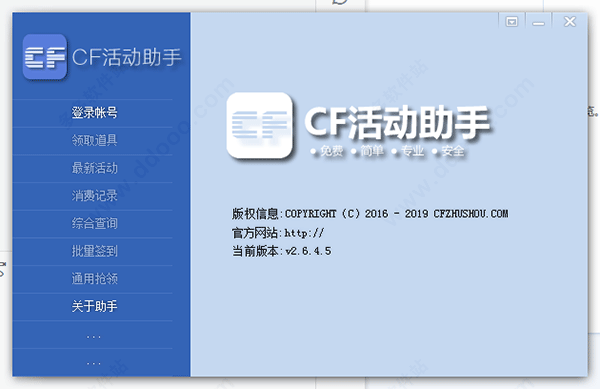Select 综合查询 in the sidebar
This screenshot has height=389, width=600.
pos(94,223)
